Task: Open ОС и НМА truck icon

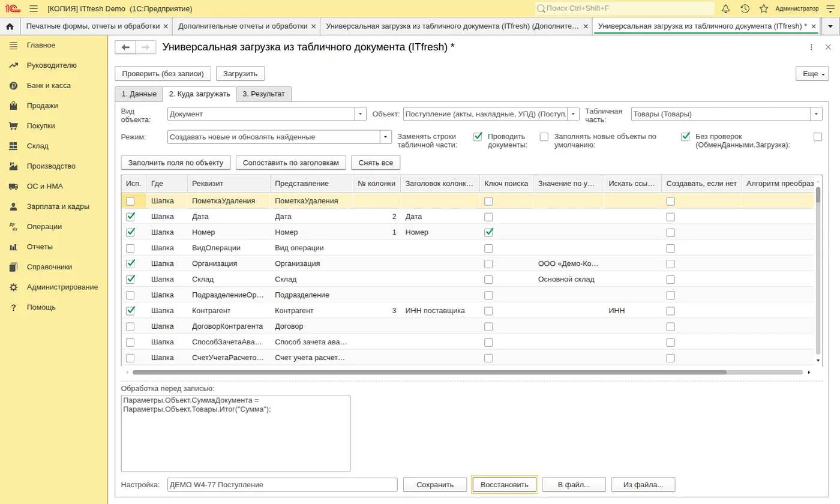Action: (13, 187)
